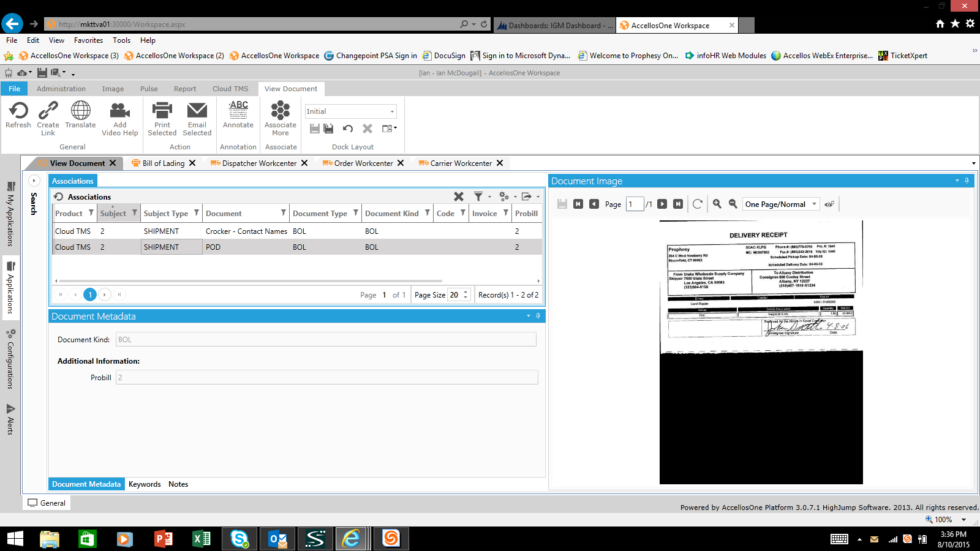Open Skype from the taskbar

pos(239,539)
